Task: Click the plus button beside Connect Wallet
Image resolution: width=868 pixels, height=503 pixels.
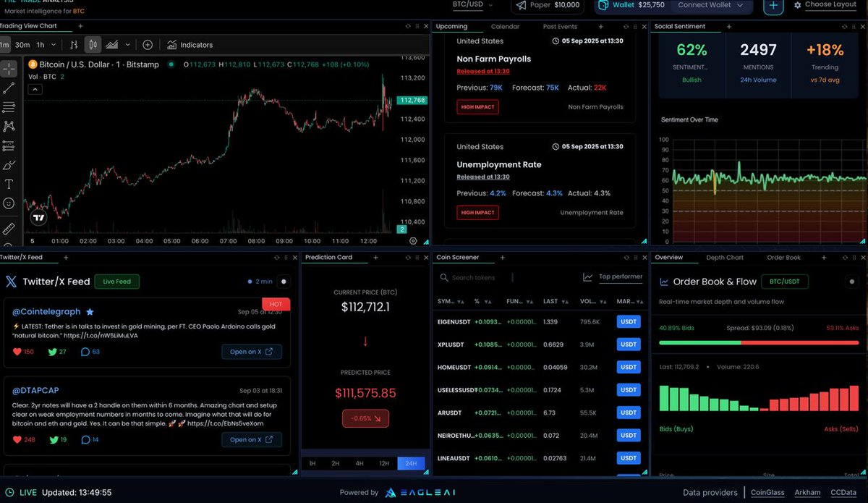Action: click(x=773, y=6)
